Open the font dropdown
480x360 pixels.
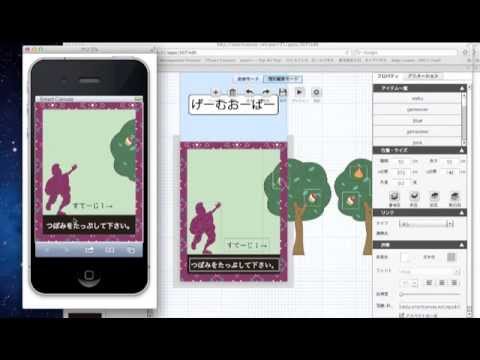tap(430, 271)
